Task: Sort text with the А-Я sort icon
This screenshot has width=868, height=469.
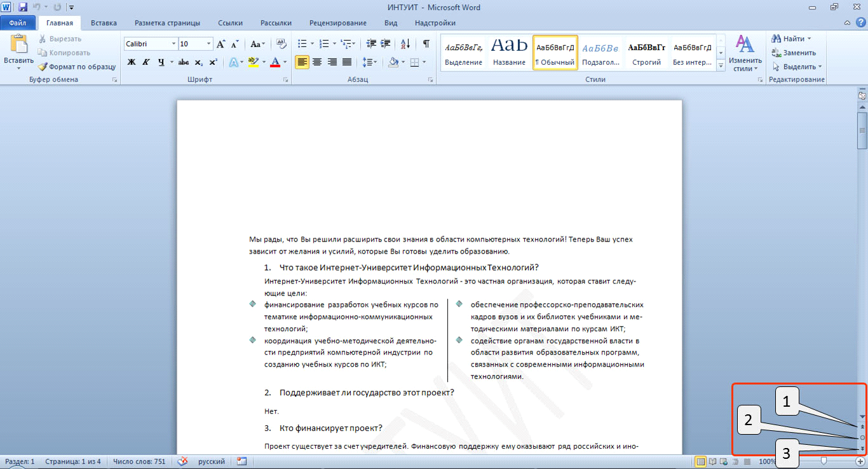Action: click(x=405, y=44)
